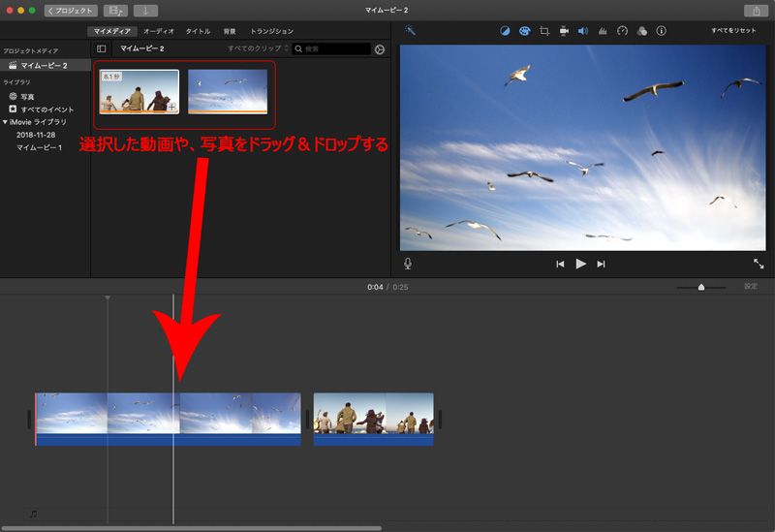
Task: Select the 2018-11-28 event
Action: point(36,135)
